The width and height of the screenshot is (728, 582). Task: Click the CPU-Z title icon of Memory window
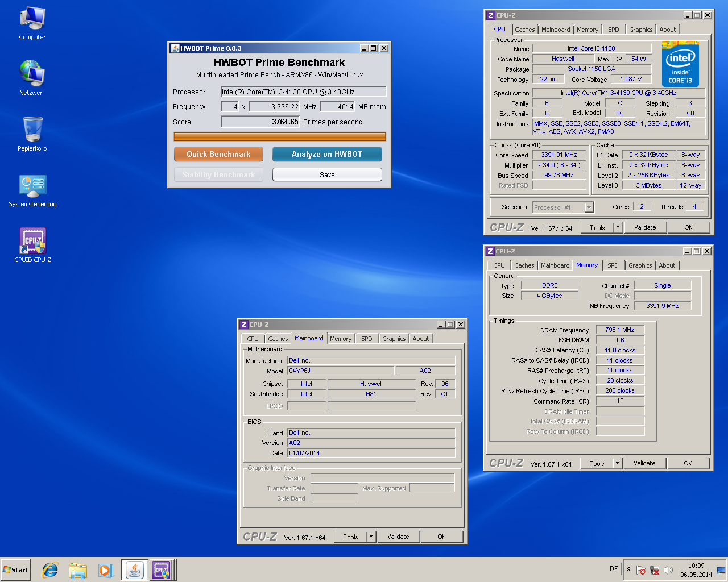coord(490,251)
